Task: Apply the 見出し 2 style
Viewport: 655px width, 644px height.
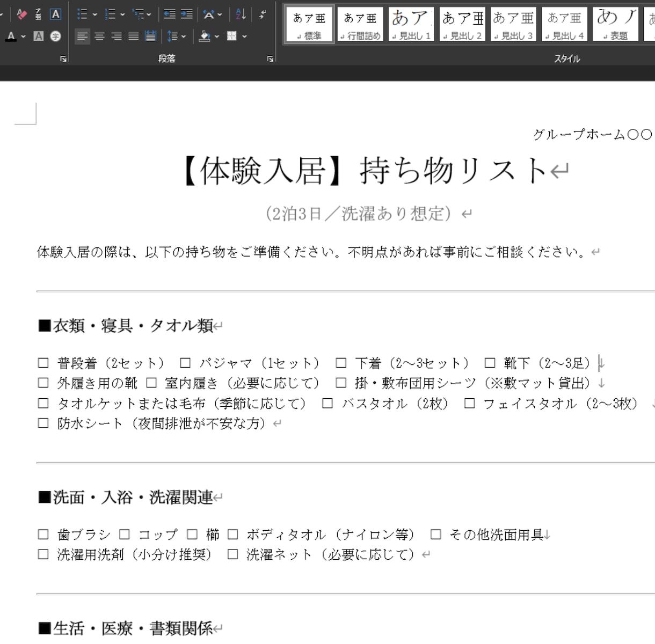Action: point(462,24)
